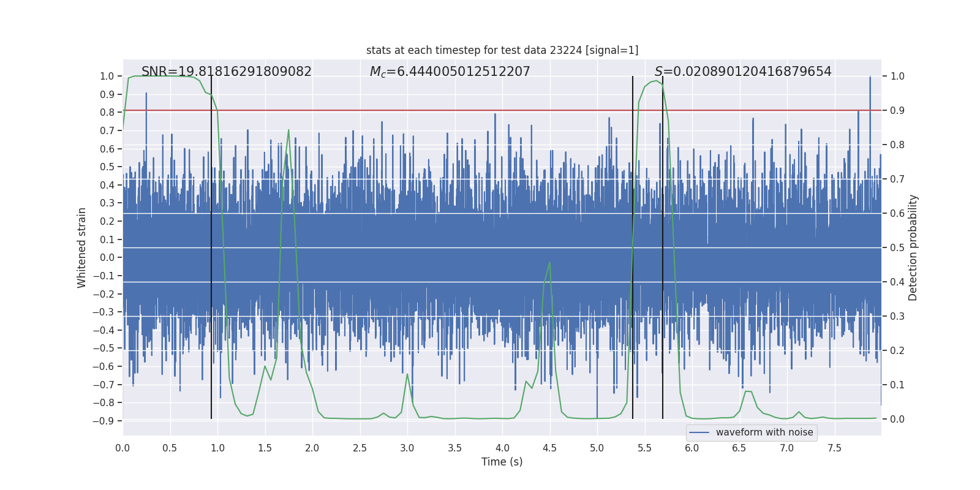Click Detection probability tick label 0.4

pyautogui.click(x=897, y=282)
